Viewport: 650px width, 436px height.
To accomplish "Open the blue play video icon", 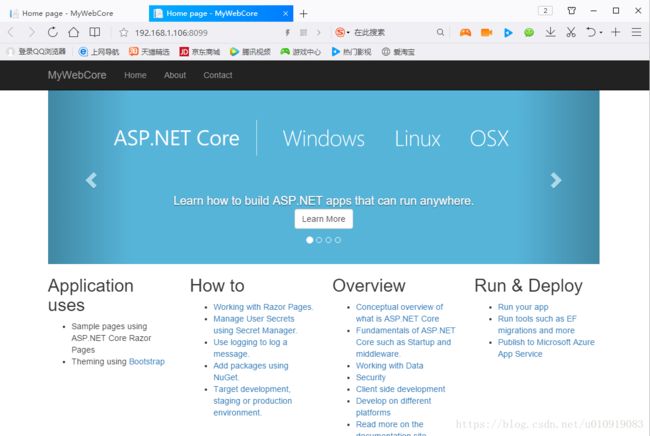I will tap(508, 32).
